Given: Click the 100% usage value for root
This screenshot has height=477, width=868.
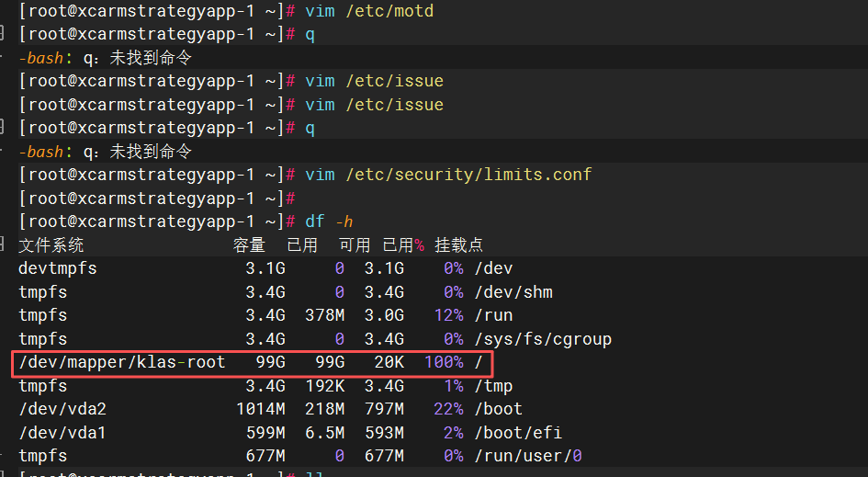Looking at the screenshot, I should 444,362.
